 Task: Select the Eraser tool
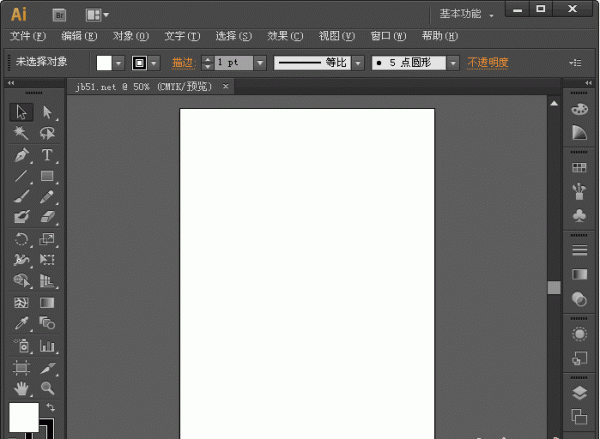(47, 217)
